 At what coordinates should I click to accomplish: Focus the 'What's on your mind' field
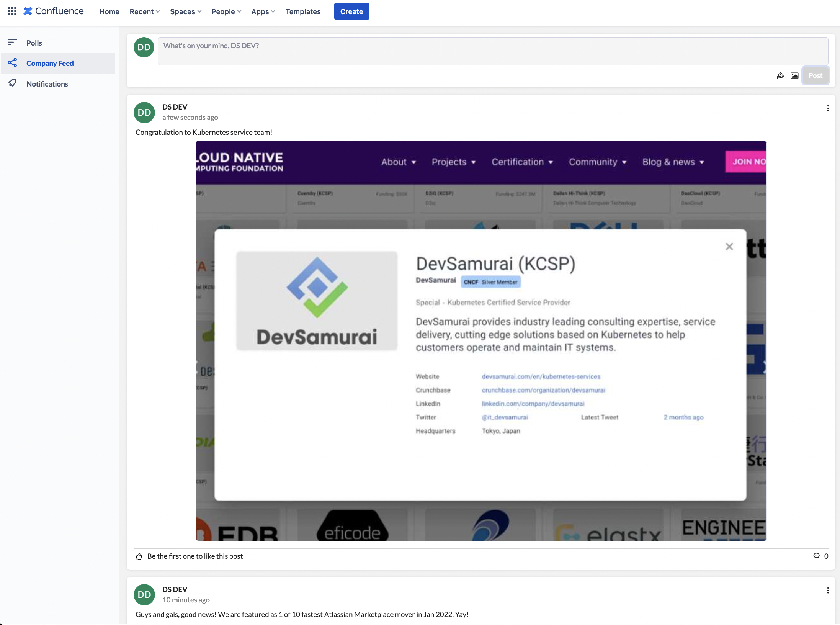492,51
